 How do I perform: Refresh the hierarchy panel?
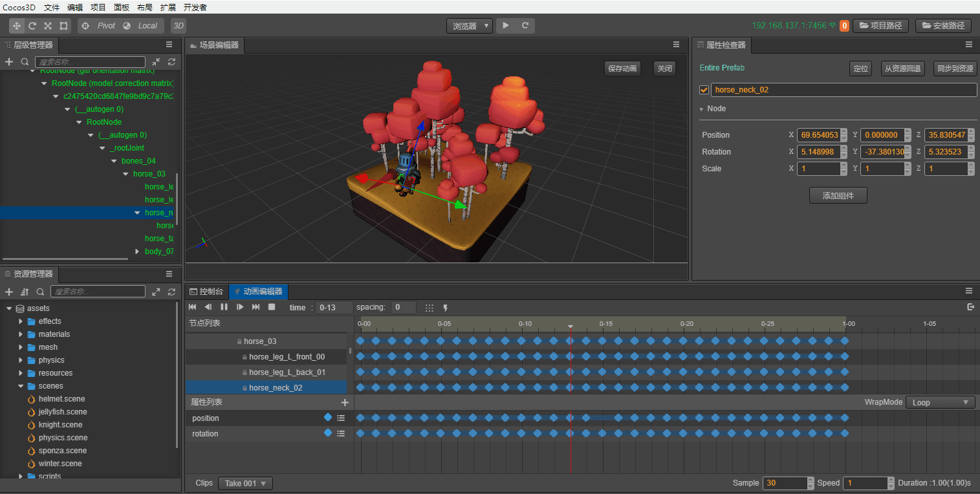coord(171,62)
